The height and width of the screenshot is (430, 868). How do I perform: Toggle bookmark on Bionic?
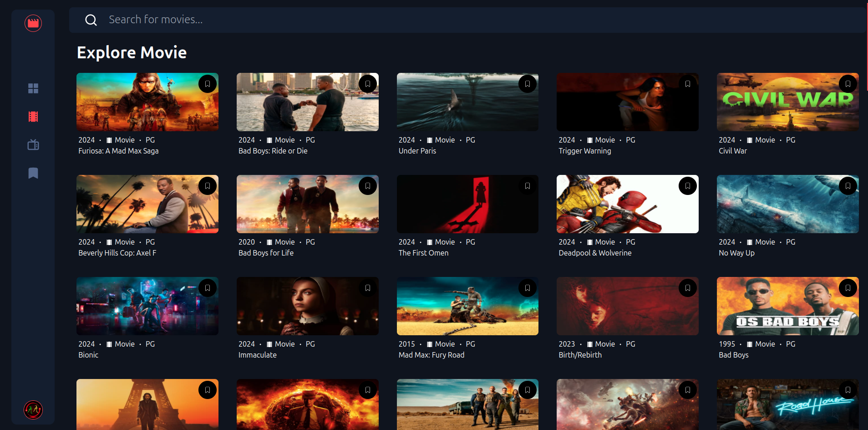208,288
